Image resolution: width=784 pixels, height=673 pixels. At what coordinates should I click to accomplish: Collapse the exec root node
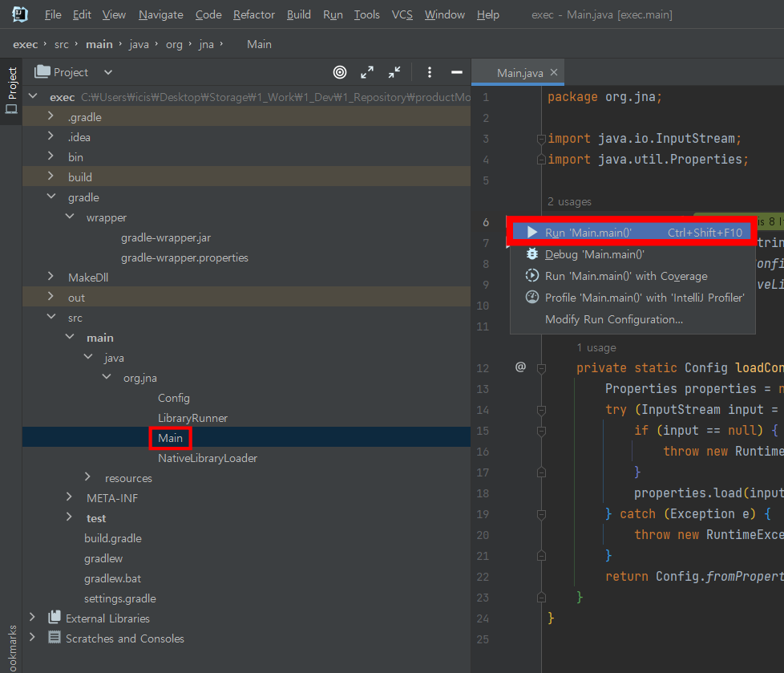pos(33,95)
